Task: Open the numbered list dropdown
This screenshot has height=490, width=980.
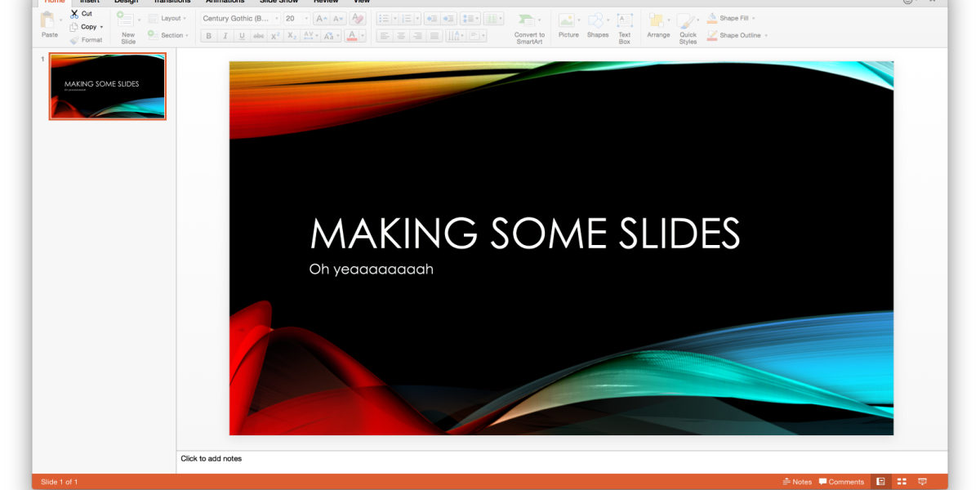Action: (418, 18)
